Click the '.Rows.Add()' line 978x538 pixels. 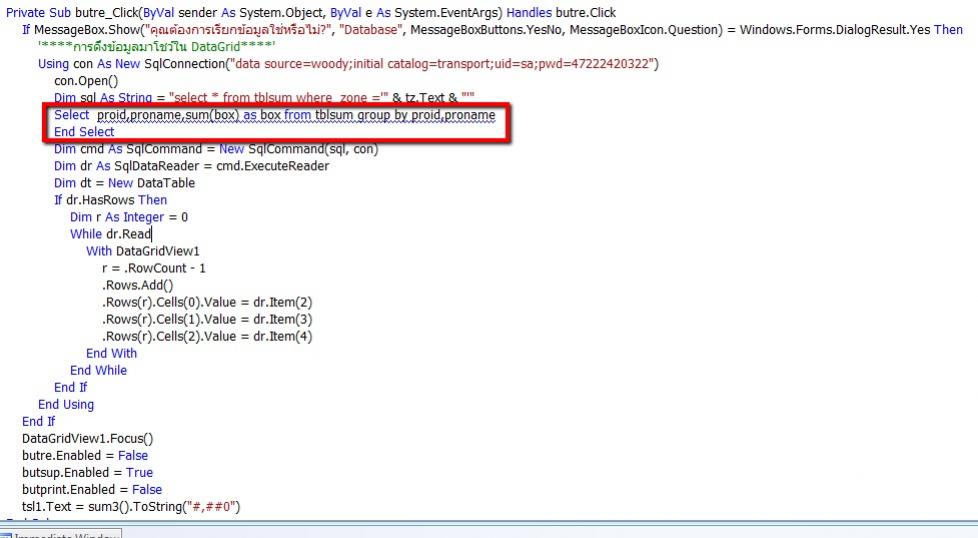[137, 285]
